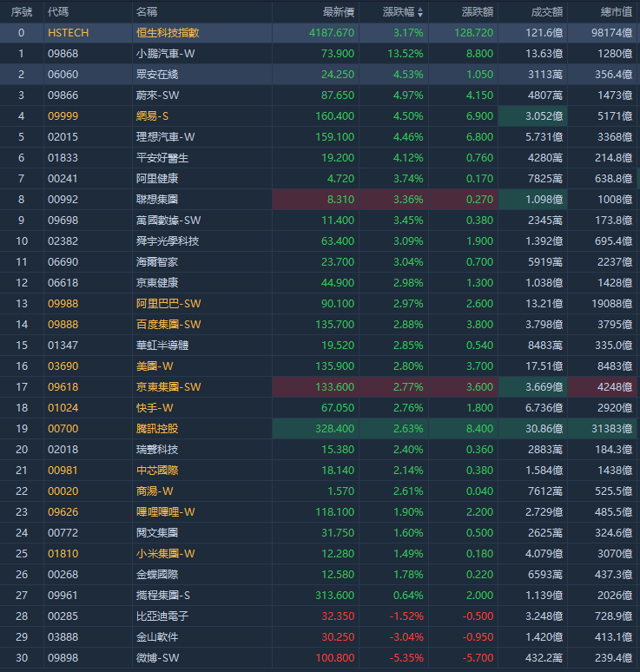Open 中芯國際 stock name

(157, 471)
